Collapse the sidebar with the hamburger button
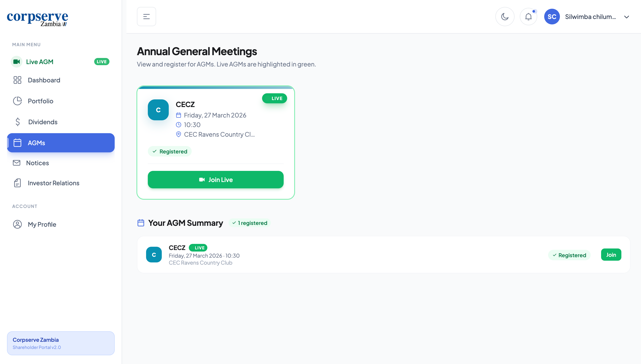The width and height of the screenshot is (641, 364). [x=147, y=17]
